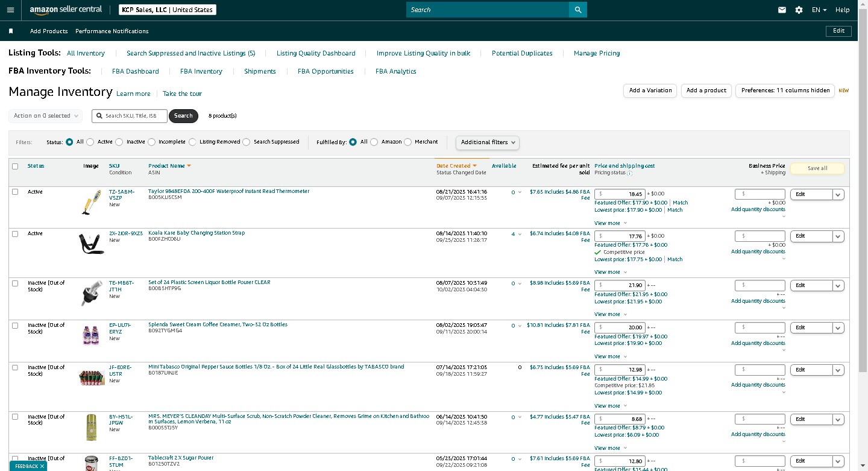Choose the Inactive status radio filter

(x=119, y=142)
